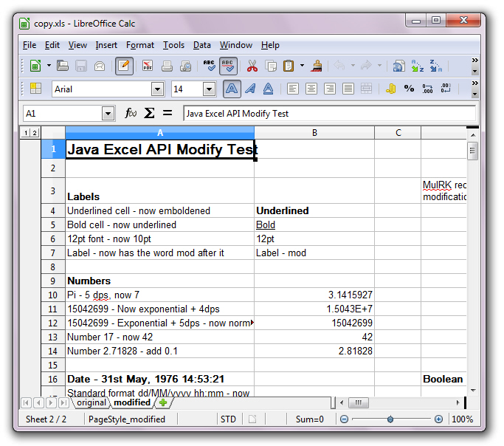504x446 pixels.
Task: Show outline level 1
Action: coord(26,132)
